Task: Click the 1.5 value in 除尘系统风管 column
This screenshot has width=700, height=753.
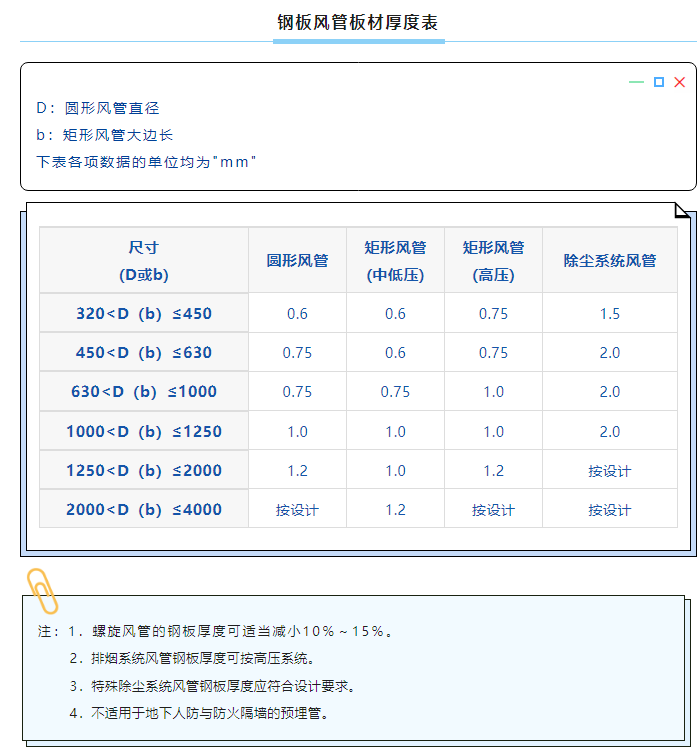Action: 609,313
